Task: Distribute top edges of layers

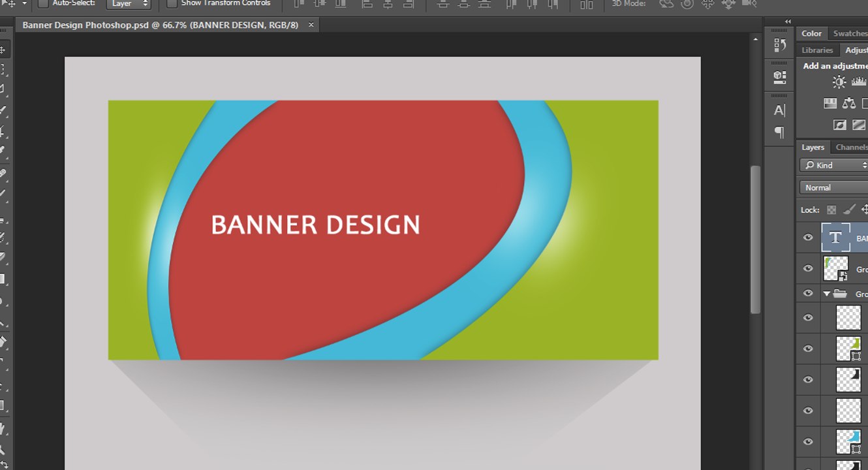Action: click(443, 4)
